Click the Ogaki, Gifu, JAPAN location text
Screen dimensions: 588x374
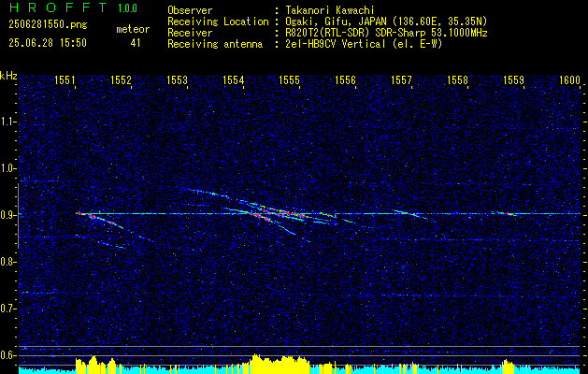coord(386,22)
